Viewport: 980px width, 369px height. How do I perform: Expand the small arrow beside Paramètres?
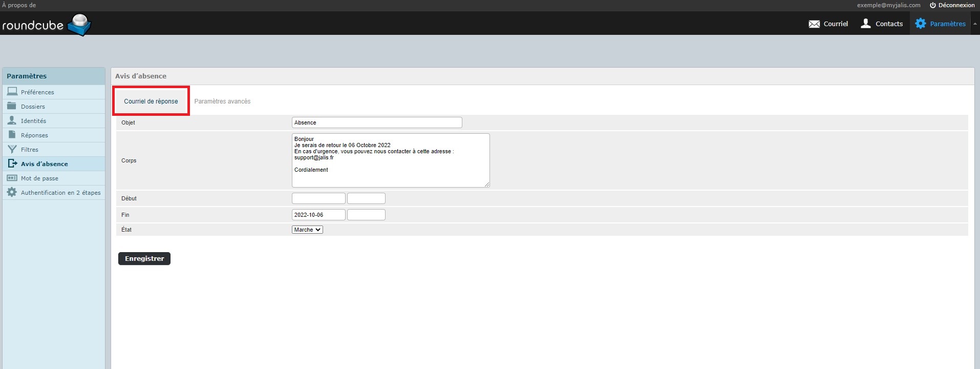coord(975,24)
